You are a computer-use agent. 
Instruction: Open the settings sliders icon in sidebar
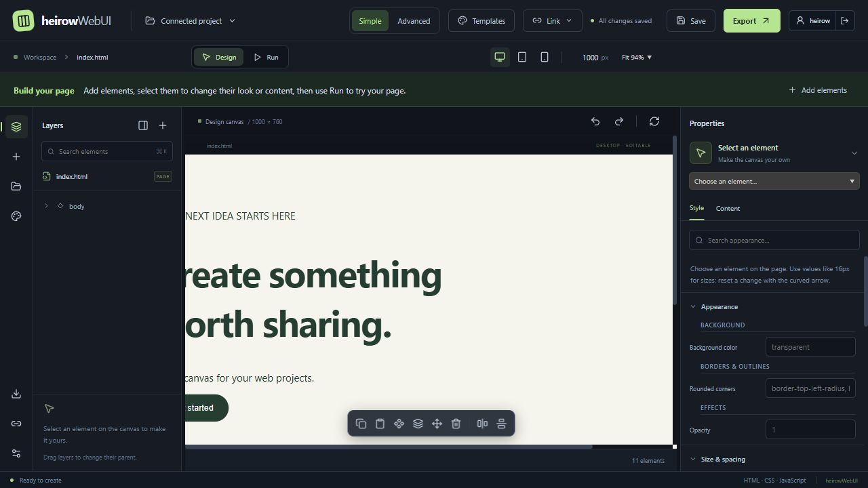16,453
